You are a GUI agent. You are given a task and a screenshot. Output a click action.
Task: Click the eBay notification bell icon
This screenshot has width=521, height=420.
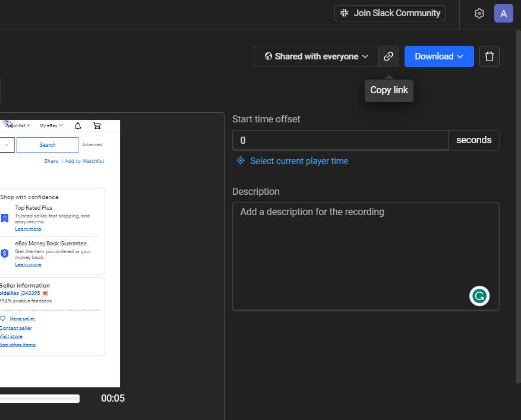point(78,125)
